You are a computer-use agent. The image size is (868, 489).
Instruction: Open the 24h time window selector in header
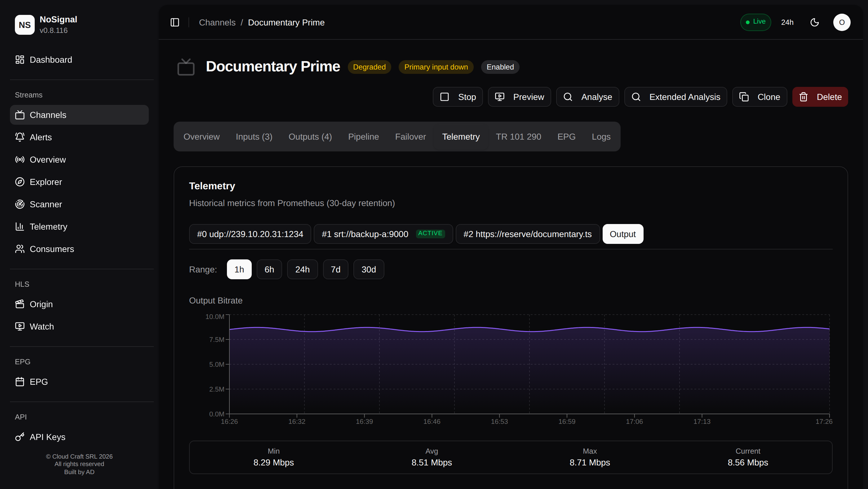787,22
